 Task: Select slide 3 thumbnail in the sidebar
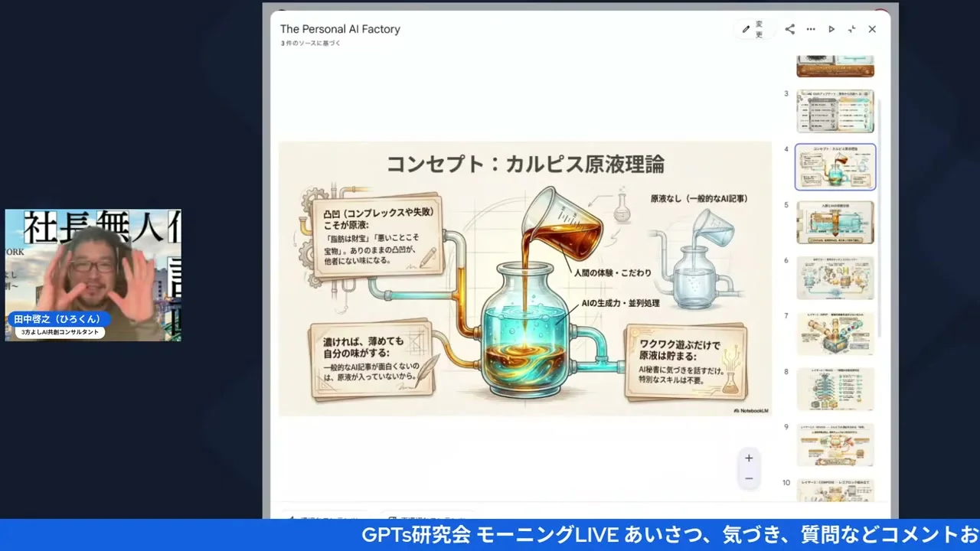pos(835,111)
